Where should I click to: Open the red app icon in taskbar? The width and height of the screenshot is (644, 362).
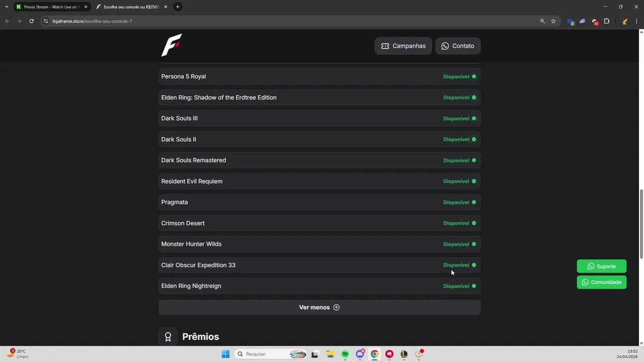coord(389,354)
